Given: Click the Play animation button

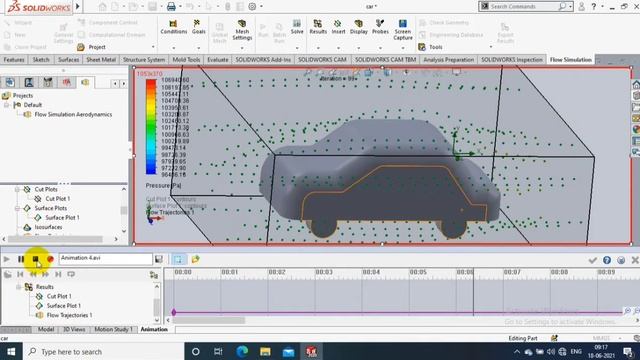Looking at the screenshot, I should [7, 259].
